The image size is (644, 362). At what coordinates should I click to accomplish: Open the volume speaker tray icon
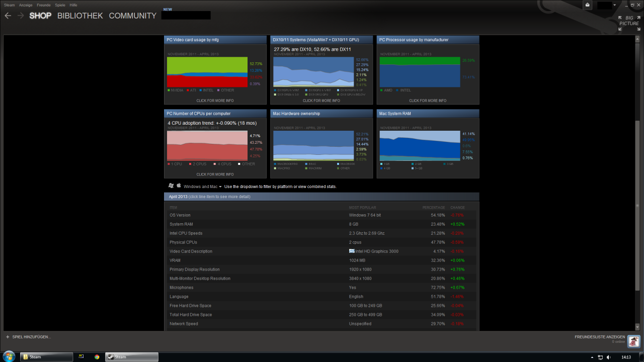pos(609,357)
